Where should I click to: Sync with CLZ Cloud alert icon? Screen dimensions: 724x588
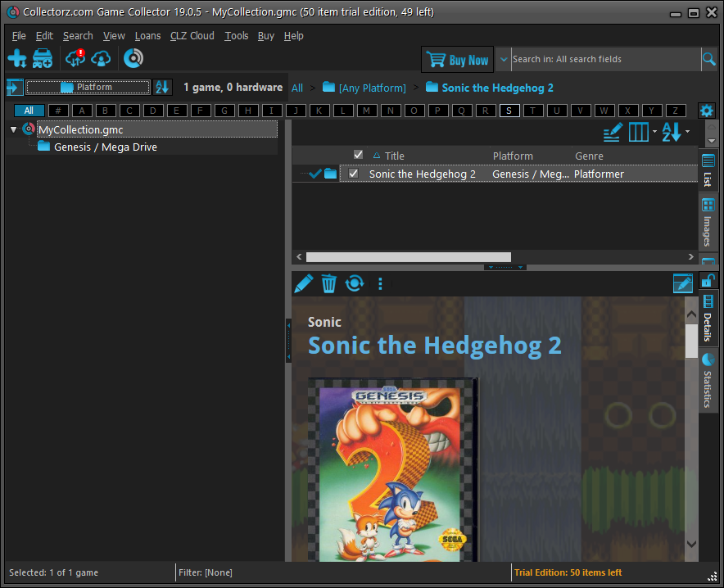tap(75, 58)
